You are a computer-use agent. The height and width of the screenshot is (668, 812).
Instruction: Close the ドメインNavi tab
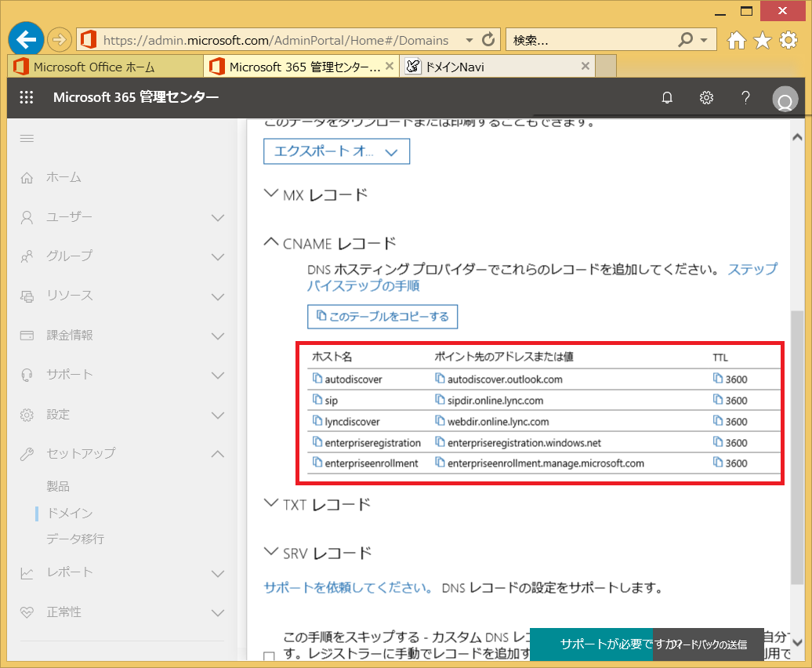coord(585,67)
